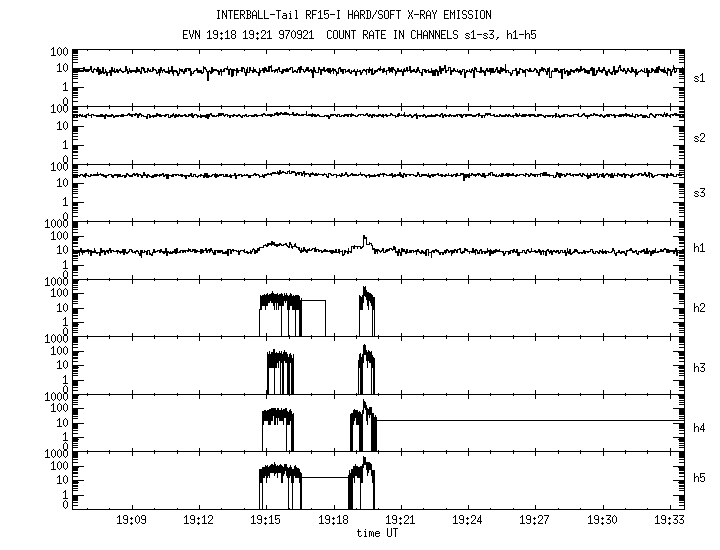This screenshot has width=720, height=550.
Task: Select the 19:33 time tick label
Action: 668,521
